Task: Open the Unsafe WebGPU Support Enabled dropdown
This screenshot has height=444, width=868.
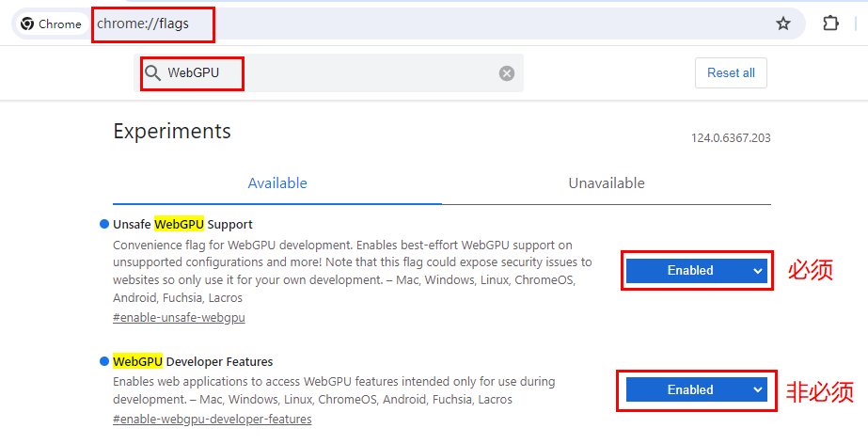Action: 697,271
